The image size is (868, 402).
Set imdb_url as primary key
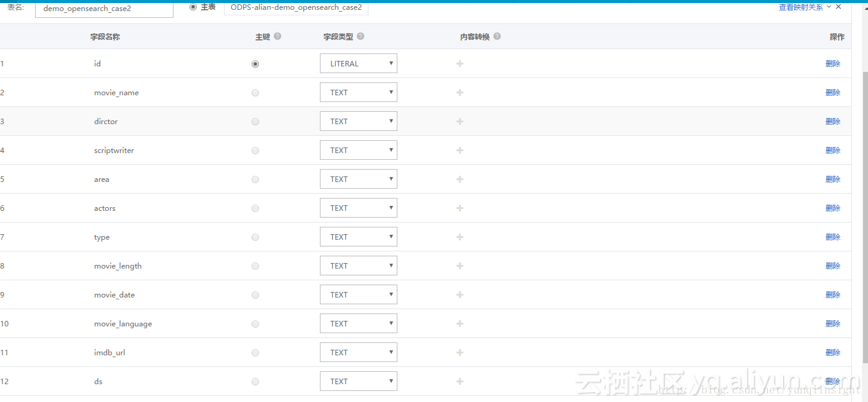coord(255,353)
